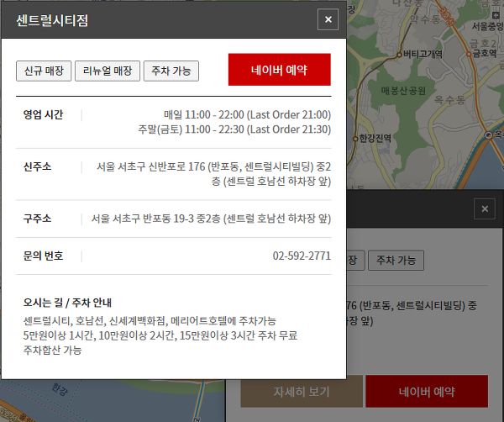The width and height of the screenshot is (504, 422).
Task: Click 주차 가능 tag in background panel
Action: click(396, 261)
